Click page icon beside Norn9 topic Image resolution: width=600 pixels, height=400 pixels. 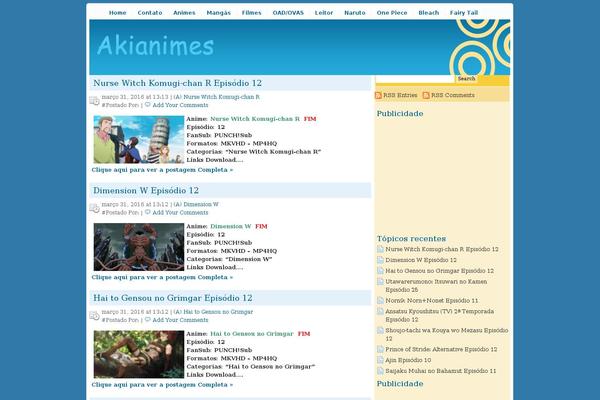pos(380,300)
